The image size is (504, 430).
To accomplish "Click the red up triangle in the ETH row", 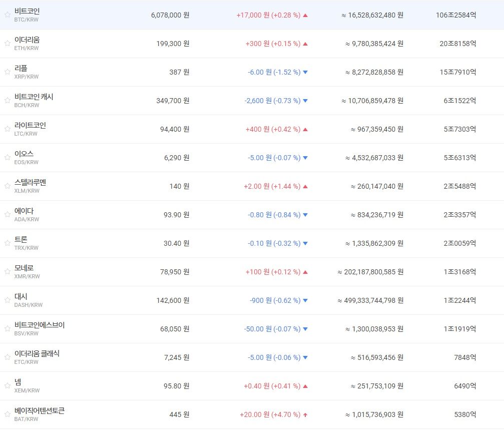I will 305,44.
